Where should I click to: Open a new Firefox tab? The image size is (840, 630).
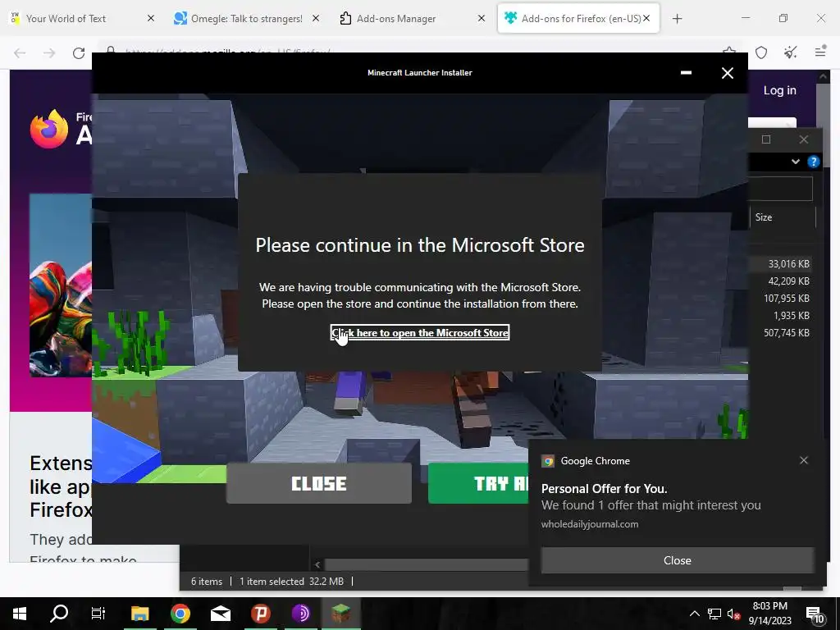coord(677,19)
